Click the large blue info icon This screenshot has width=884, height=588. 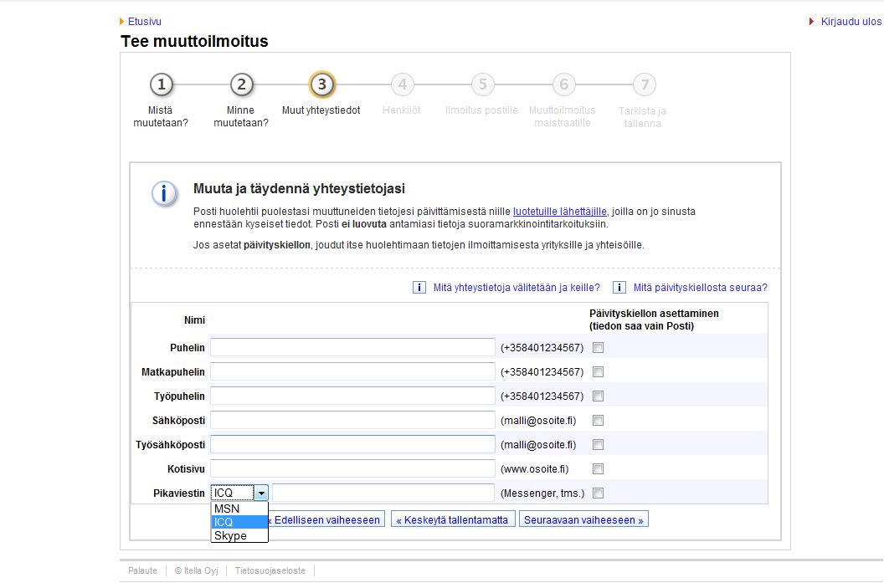click(164, 194)
